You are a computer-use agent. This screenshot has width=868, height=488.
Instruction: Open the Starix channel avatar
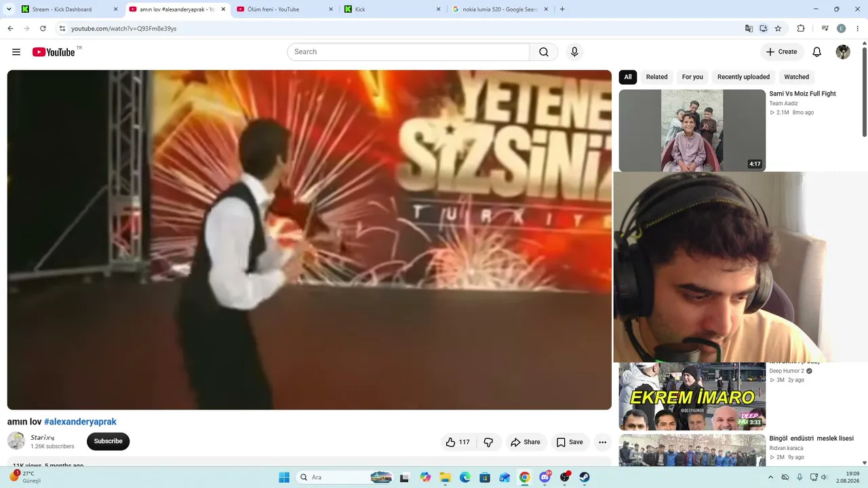(16, 441)
